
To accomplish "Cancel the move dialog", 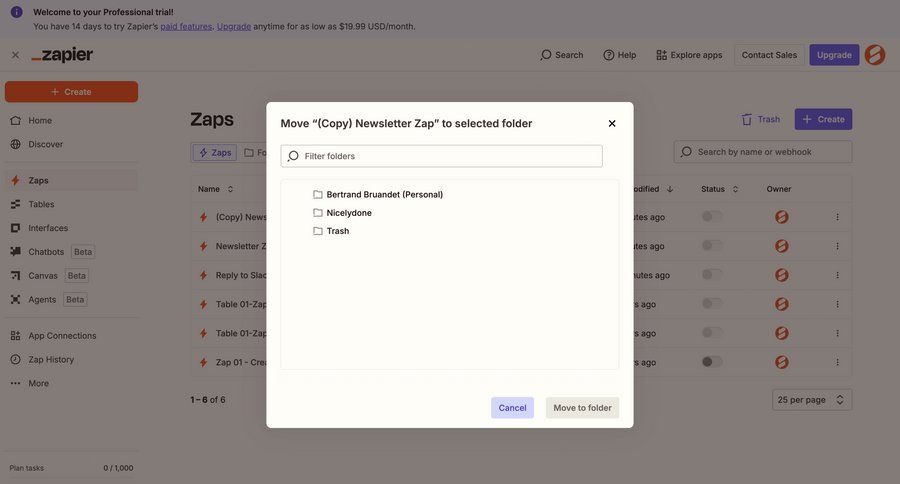I will pos(512,408).
